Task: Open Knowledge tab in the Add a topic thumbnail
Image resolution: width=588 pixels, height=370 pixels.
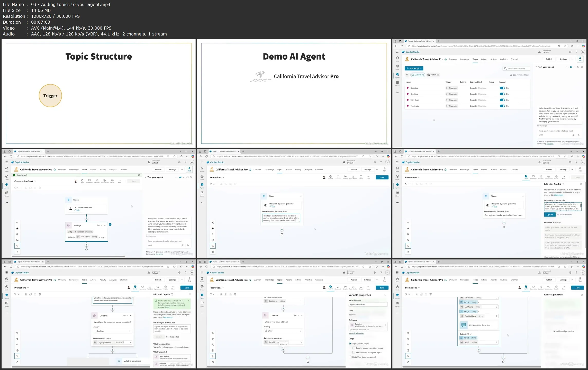Action: [465, 59]
